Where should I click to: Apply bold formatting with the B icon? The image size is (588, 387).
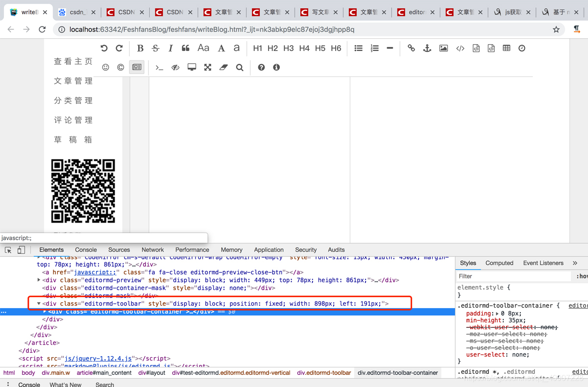coord(140,48)
